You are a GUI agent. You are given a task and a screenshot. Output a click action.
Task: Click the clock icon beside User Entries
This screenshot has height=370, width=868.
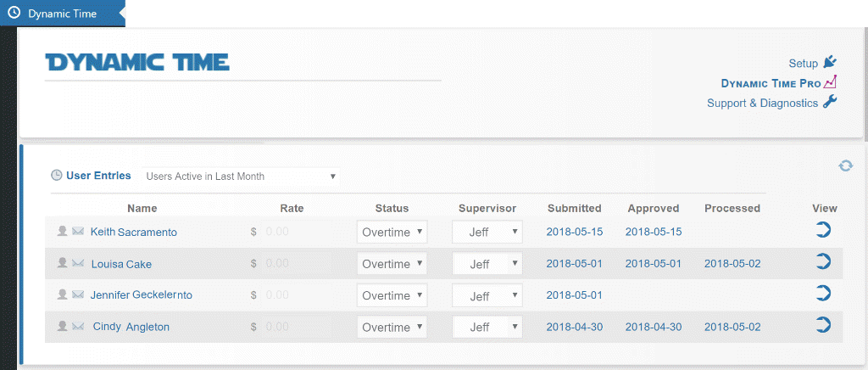click(57, 176)
